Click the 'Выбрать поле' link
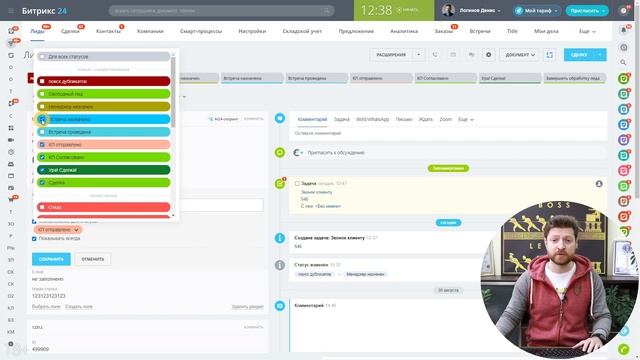640x360 pixels. click(x=46, y=307)
